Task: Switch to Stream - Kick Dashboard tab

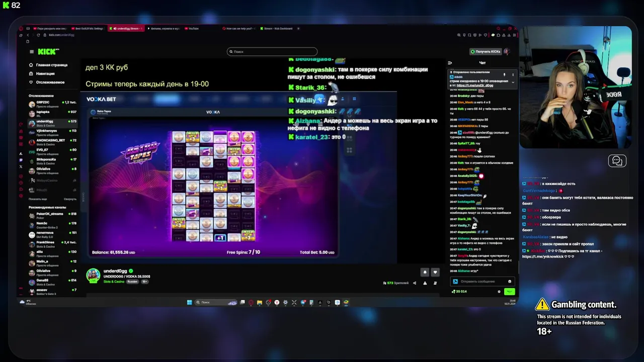Action: pyautogui.click(x=278, y=29)
